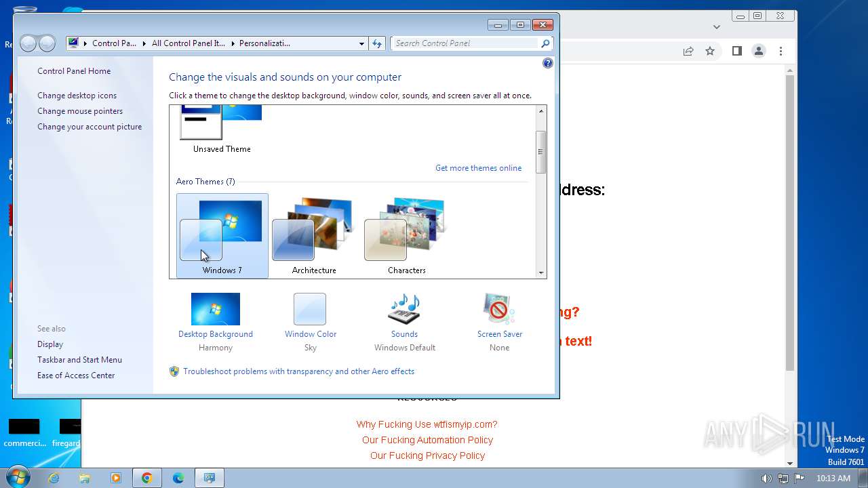Open the address bar history dropdown
868x488 pixels.
[361, 43]
